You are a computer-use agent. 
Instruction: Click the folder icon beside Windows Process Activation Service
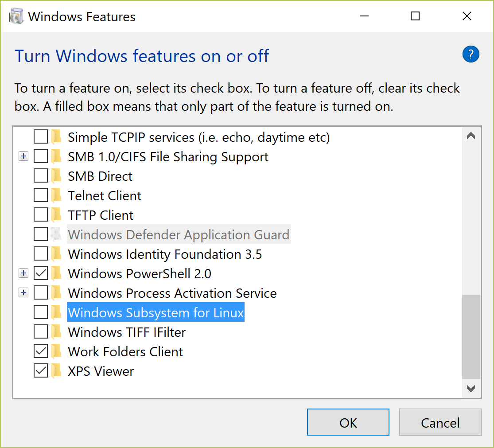coord(56,292)
